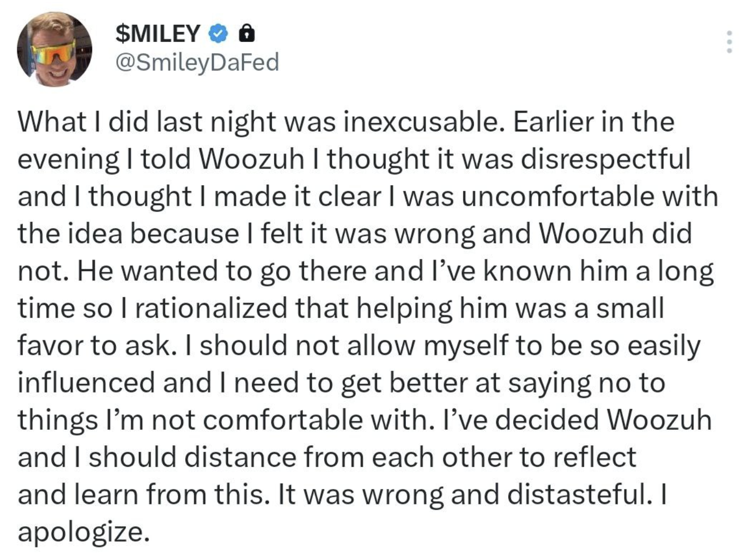Click the word "reflect" in the tweet

(595, 457)
